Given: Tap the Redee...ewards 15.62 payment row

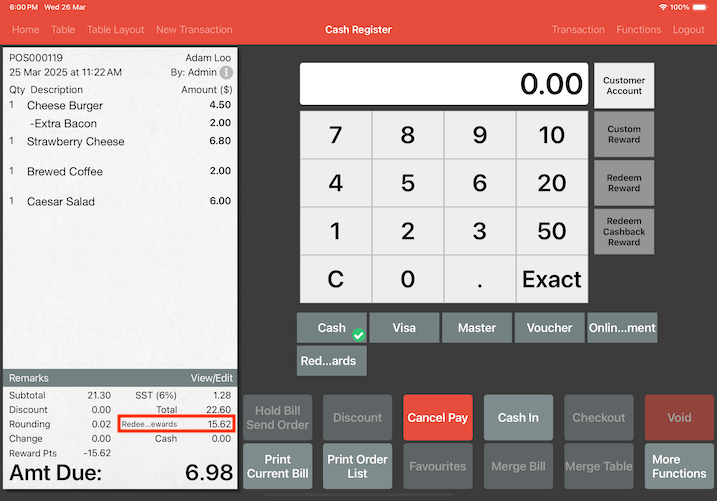Looking at the screenshot, I should coord(177,424).
